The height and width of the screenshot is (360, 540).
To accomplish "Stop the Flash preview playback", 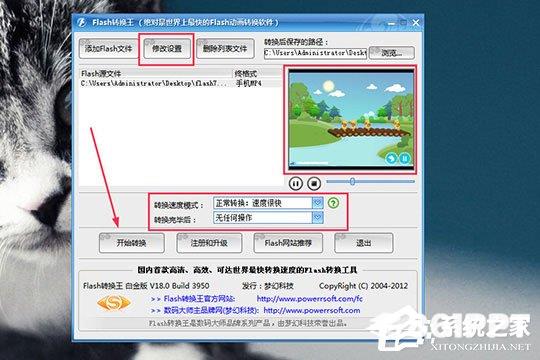I will [314, 183].
